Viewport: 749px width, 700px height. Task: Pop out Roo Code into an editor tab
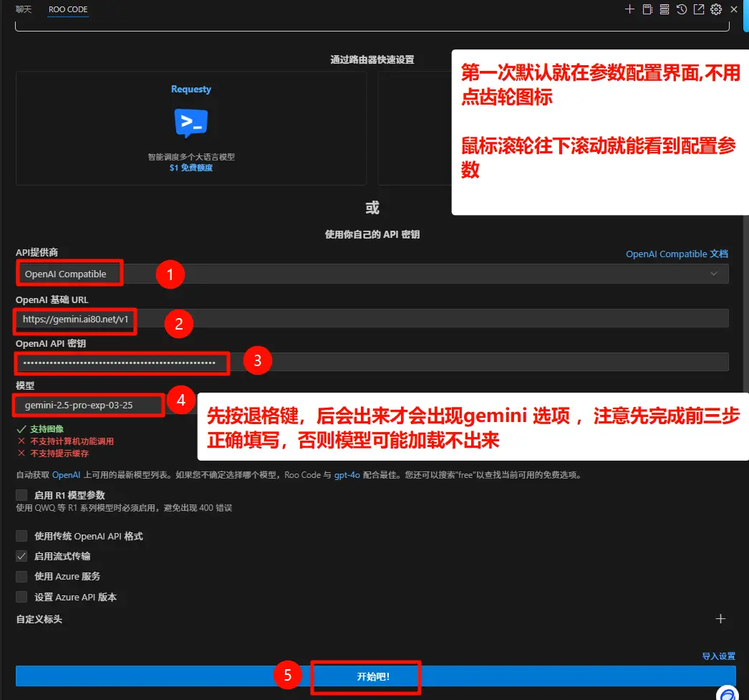pos(699,9)
